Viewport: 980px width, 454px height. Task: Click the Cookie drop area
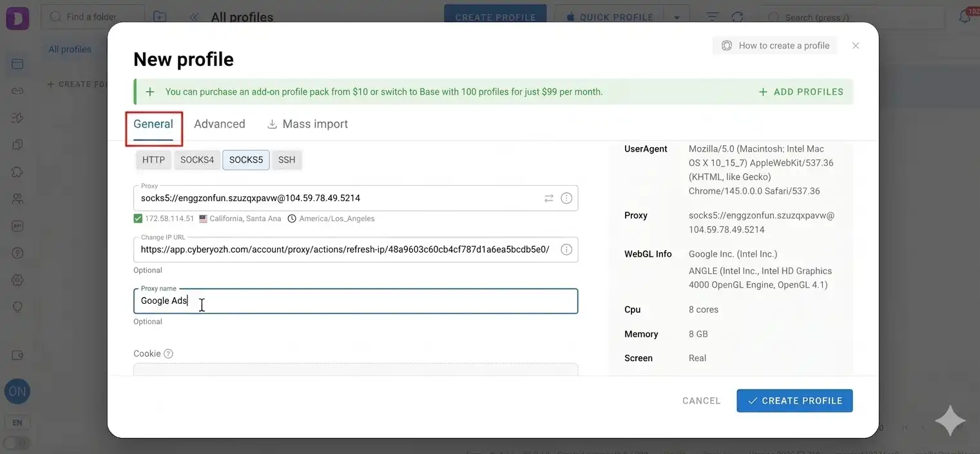coord(356,370)
